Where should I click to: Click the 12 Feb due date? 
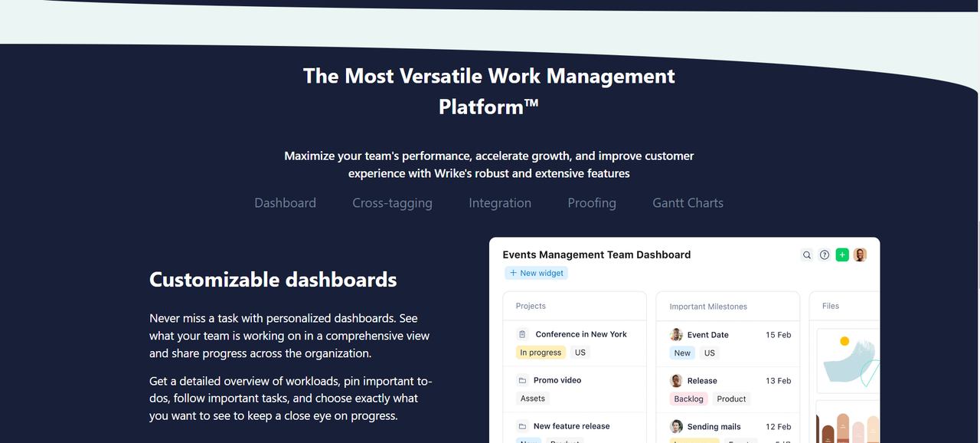pyautogui.click(x=778, y=427)
